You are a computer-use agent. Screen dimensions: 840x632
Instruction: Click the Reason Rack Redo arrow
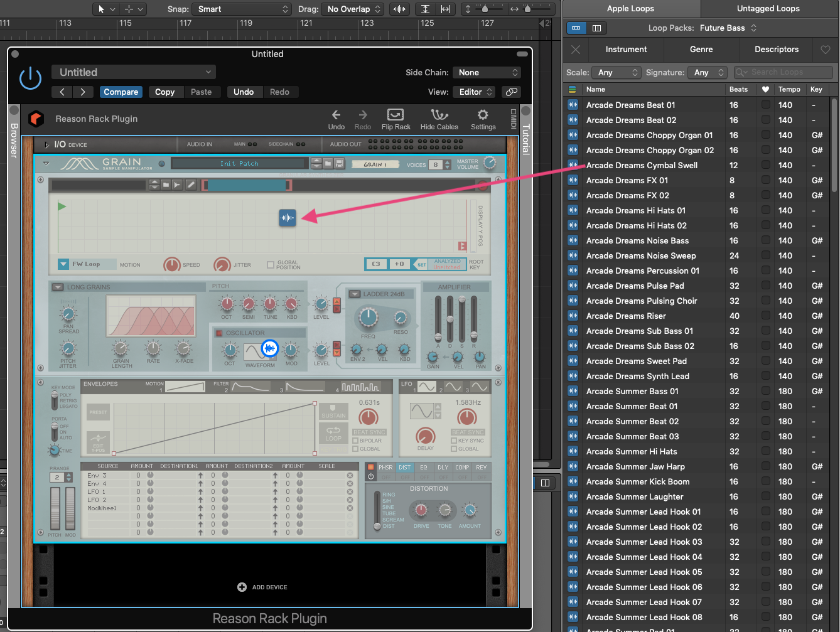click(x=363, y=115)
